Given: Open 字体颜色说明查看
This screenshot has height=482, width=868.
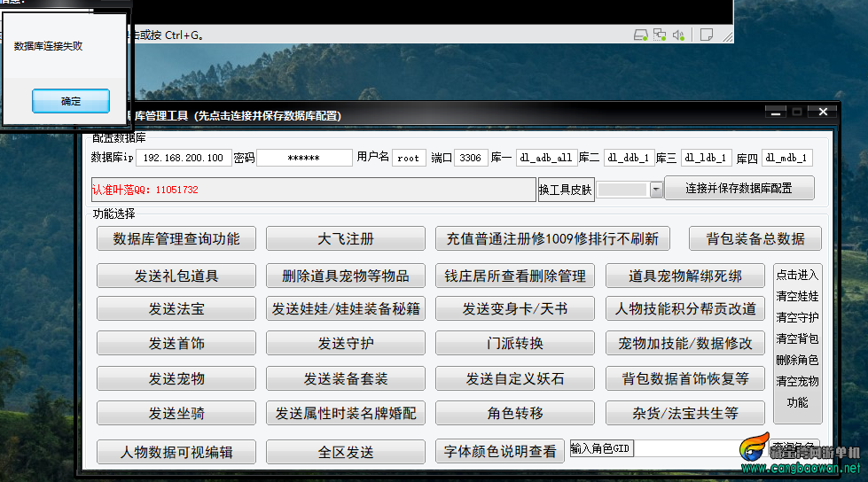Looking at the screenshot, I should click(x=500, y=452).
